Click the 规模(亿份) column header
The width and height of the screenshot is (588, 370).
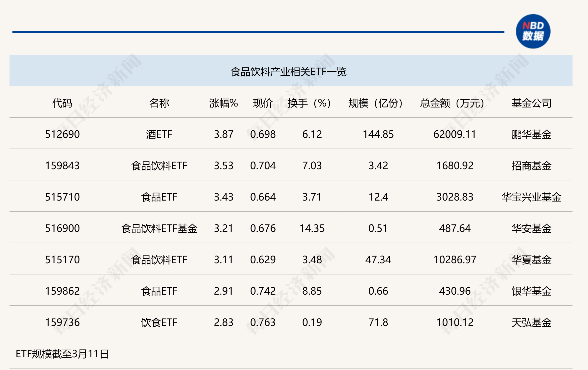tap(376, 103)
